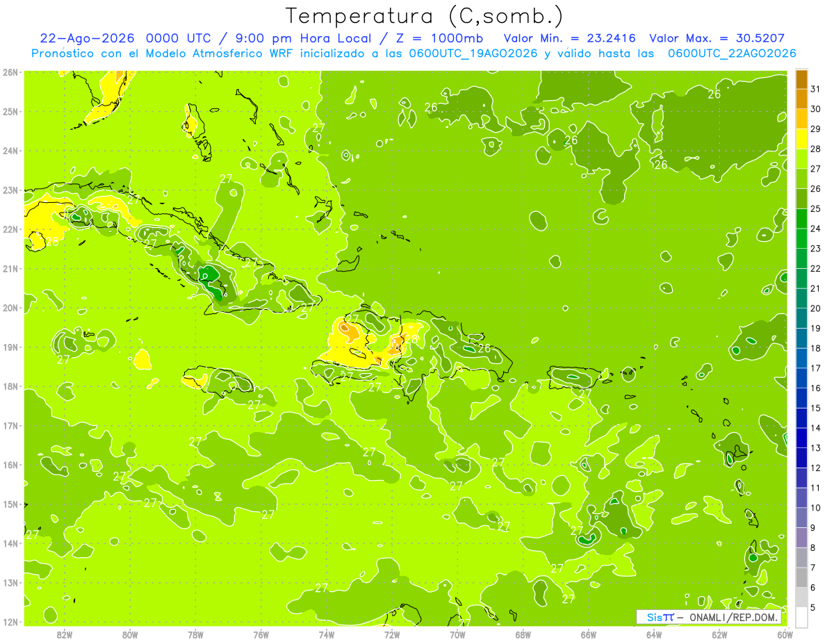Click the "60W" longitude axis label
This screenshot has width=834, height=644.
click(x=785, y=635)
